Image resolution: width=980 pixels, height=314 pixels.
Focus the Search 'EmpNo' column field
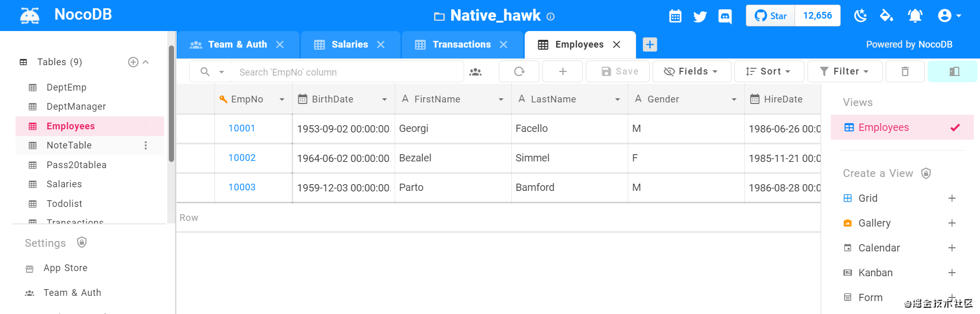click(347, 72)
